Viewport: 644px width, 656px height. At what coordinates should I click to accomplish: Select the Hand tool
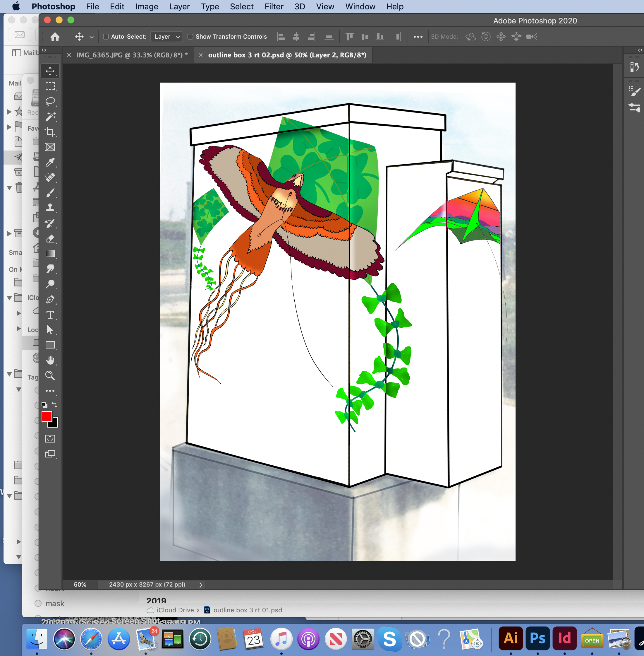pos(50,360)
